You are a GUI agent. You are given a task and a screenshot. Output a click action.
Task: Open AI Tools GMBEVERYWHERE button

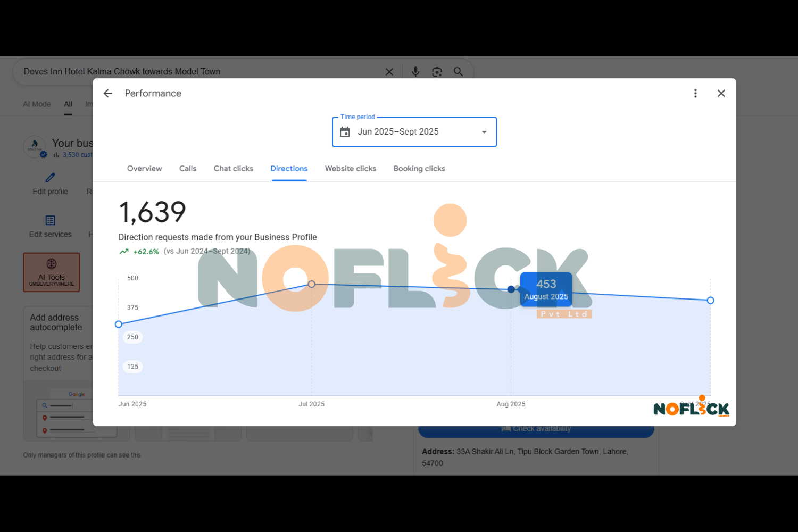click(52, 272)
